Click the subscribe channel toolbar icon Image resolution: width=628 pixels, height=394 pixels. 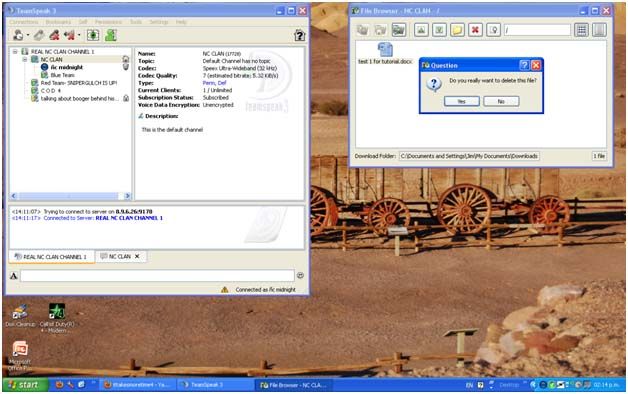tap(93, 35)
